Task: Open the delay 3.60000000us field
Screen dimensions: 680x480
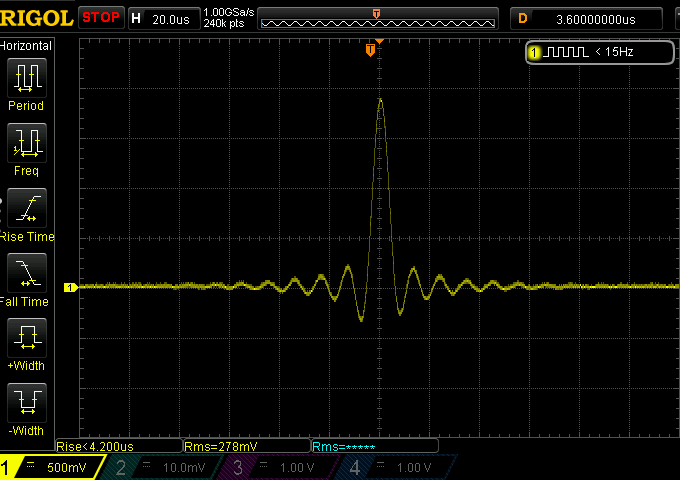Action: [x=586, y=19]
